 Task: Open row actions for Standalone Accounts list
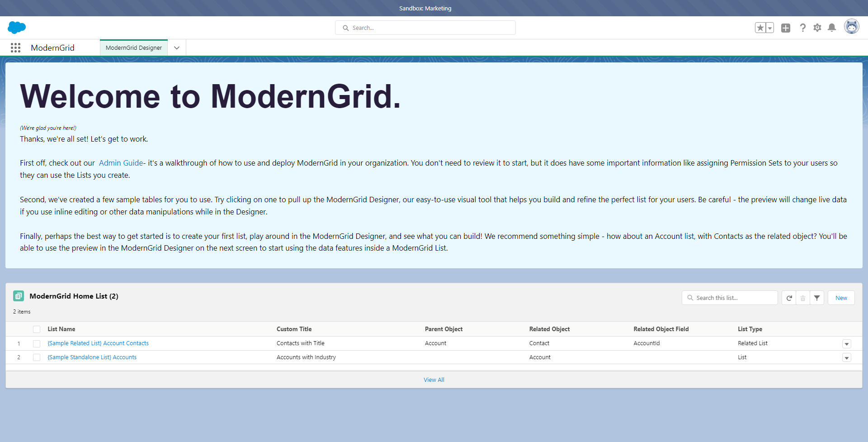tap(847, 358)
